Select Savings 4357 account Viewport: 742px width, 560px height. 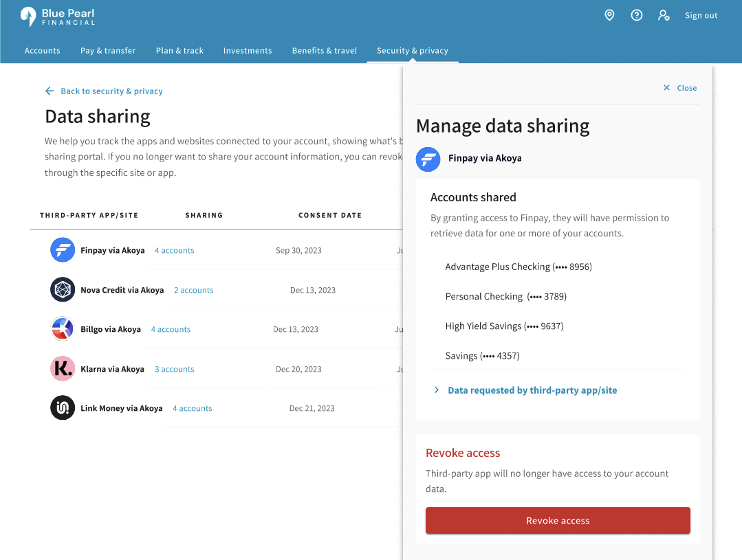pyautogui.click(x=482, y=356)
